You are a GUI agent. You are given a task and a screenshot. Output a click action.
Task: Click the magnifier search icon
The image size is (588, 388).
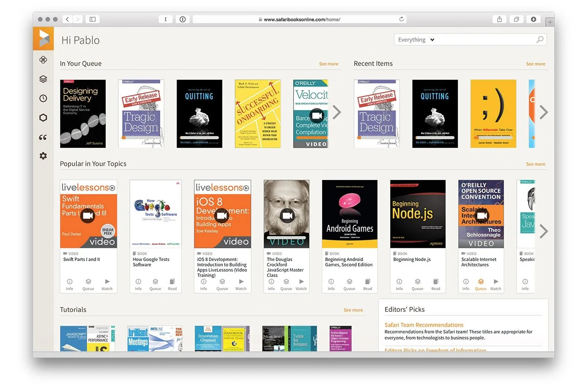click(x=540, y=40)
